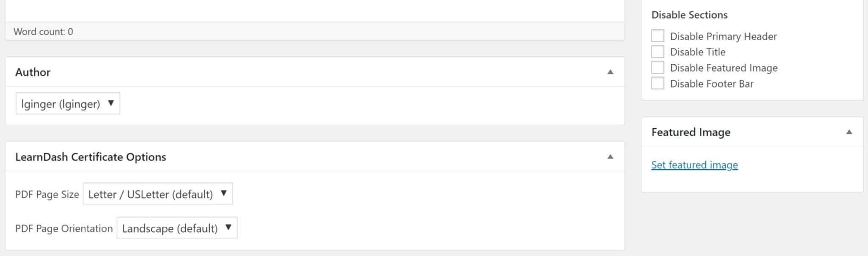Check the Disable Primary Header checkbox

[x=657, y=36]
